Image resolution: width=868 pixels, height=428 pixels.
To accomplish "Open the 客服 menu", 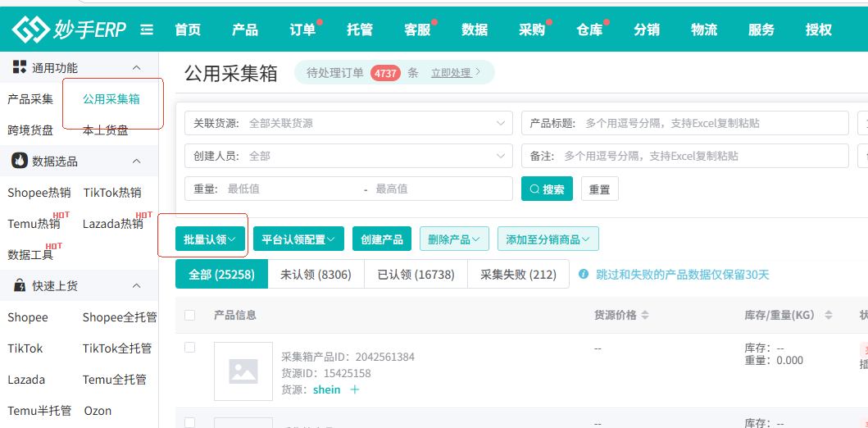I will [x=417, y=30].
